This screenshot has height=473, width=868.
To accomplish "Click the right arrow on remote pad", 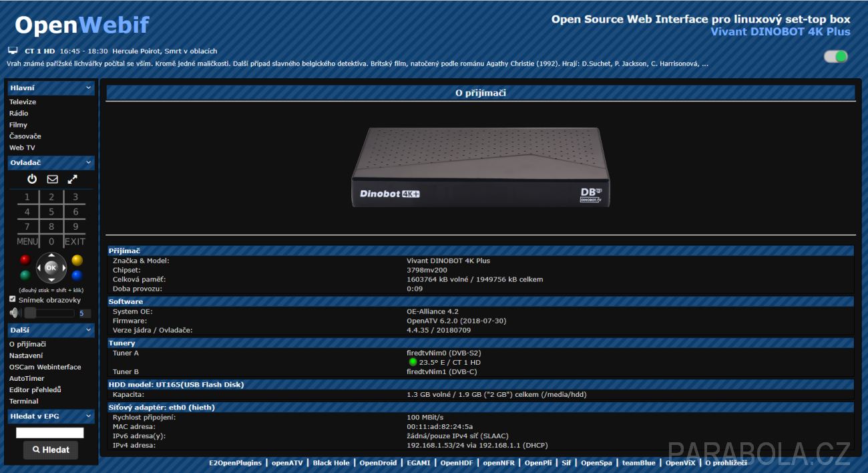I will [x=63, y=268].
